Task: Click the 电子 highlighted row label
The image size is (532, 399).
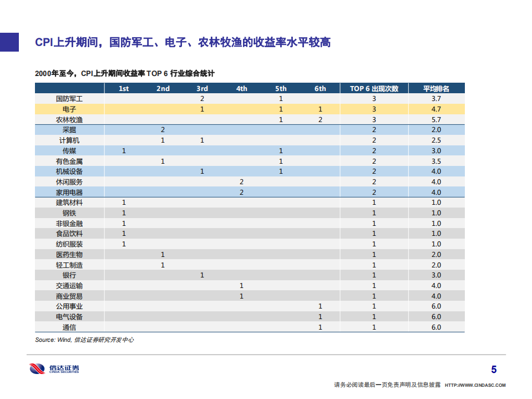Action: coord(68,109)
